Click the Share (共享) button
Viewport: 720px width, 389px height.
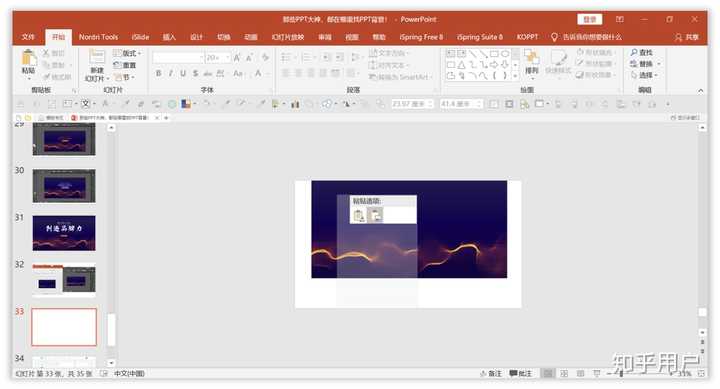tap(686, 37)
